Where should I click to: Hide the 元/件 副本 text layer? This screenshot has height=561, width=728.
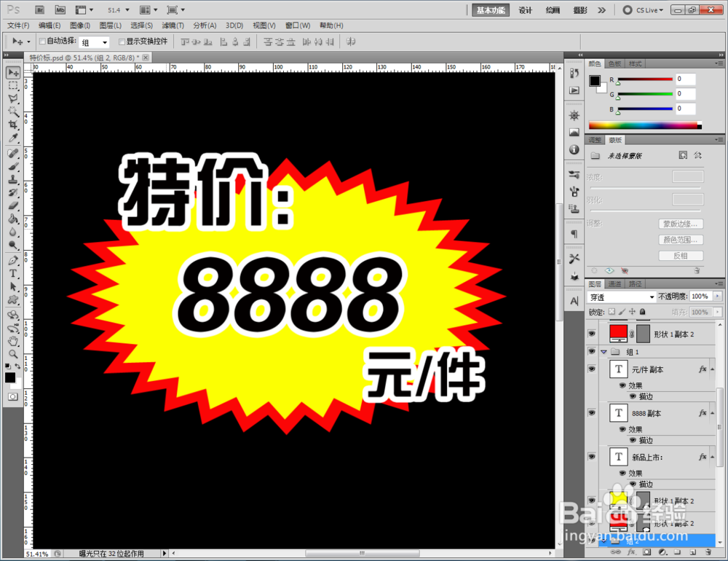[592, 369]
